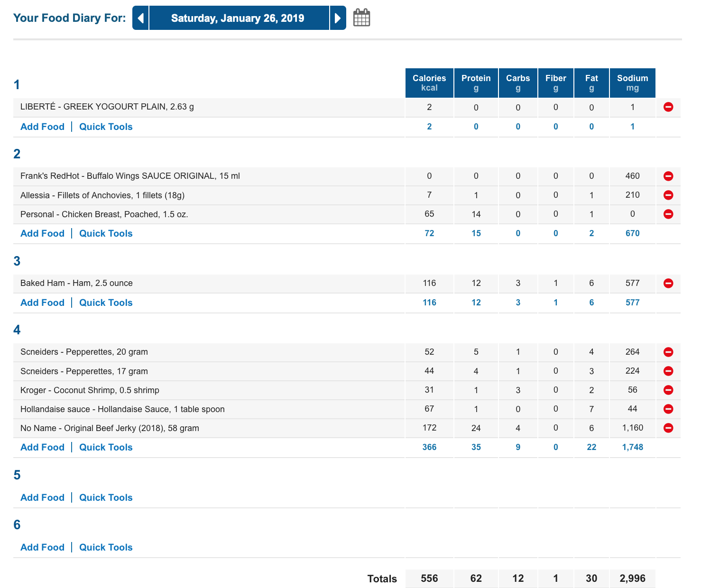Remove Hollandaise Sauce entry

point(668,409)
